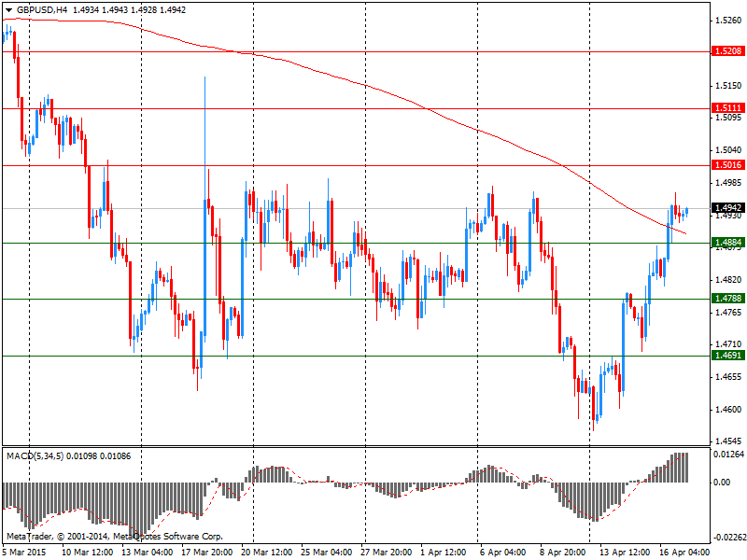Image resolution: width=747 pixels, height=560 pixels.
Task: Click the 1.4545 price scale value
Action: point(728,441)
